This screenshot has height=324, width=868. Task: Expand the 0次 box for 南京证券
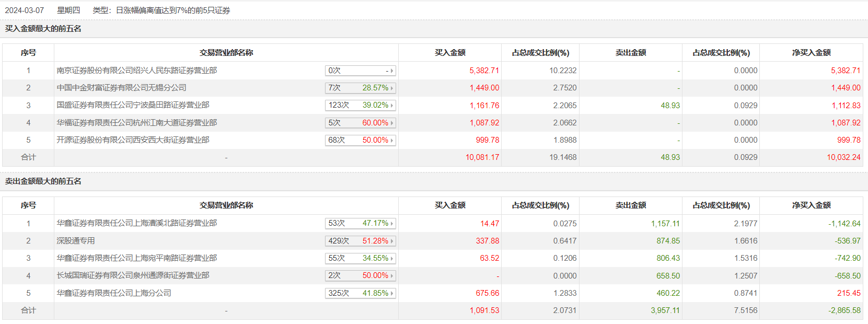pyautogui.click(x=360, y=71)
